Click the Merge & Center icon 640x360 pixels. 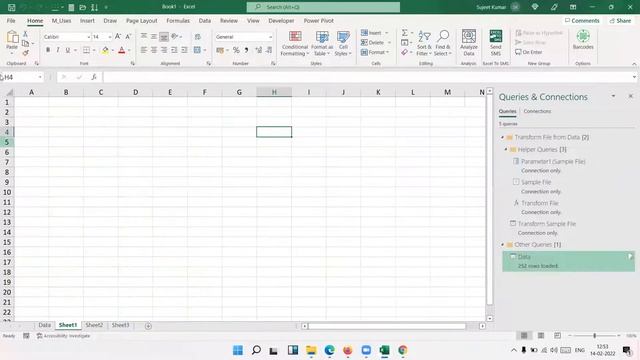[197, 50]
